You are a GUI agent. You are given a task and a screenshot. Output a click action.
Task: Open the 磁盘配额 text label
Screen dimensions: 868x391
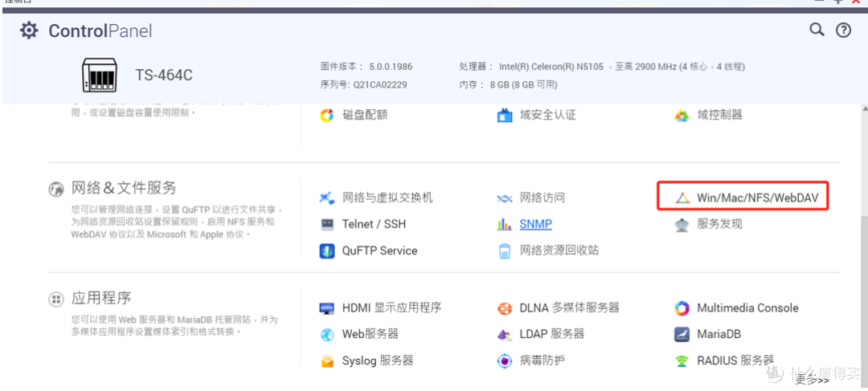point(365,116)
